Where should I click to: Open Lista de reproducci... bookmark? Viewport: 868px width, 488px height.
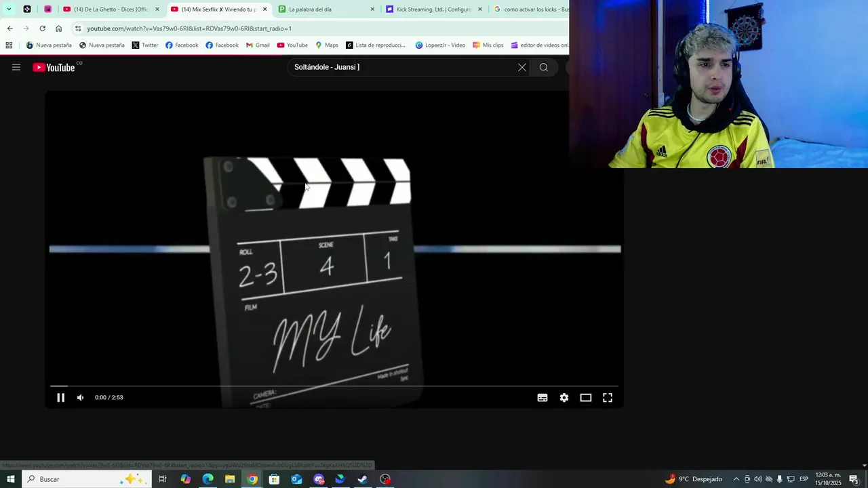click(x=376, y=45)
